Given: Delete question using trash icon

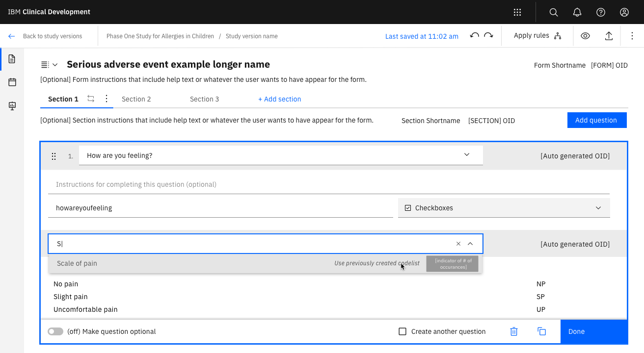Looking at the screenshot, I should pyautogui.click(x=514, y=331).
